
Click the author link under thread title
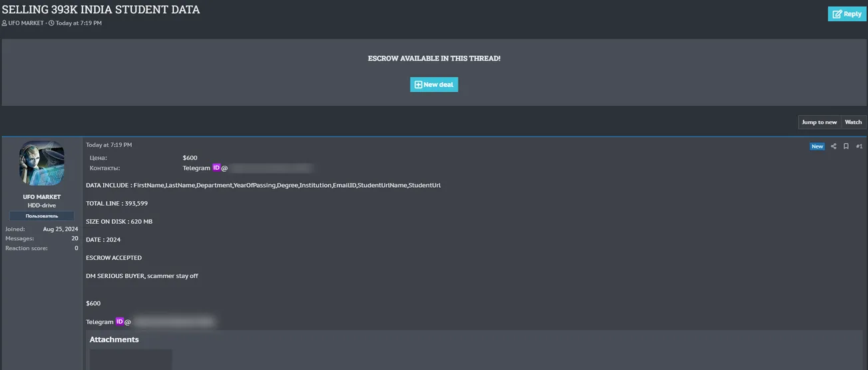[27, 23]
